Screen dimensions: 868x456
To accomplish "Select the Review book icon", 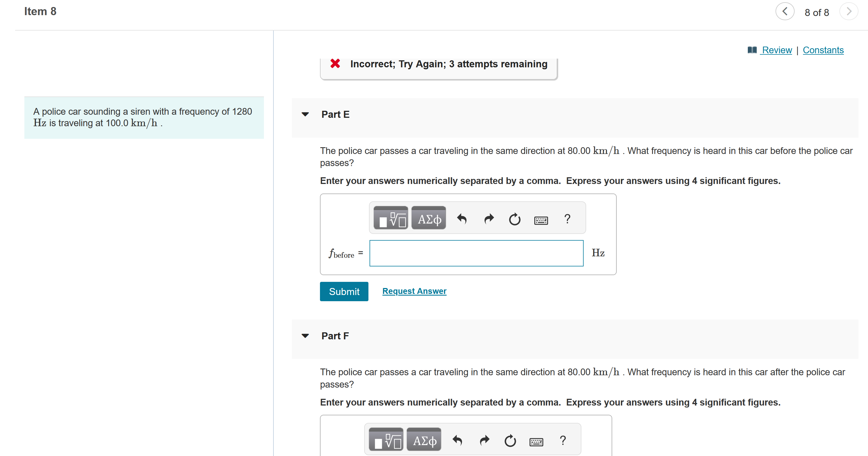I will point(752,50).
